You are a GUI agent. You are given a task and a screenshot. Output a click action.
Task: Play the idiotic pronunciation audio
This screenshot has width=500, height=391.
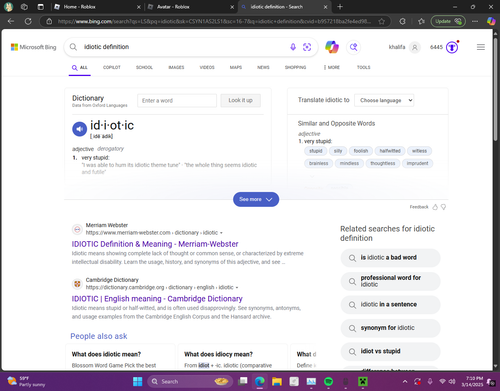pos(80,129)
